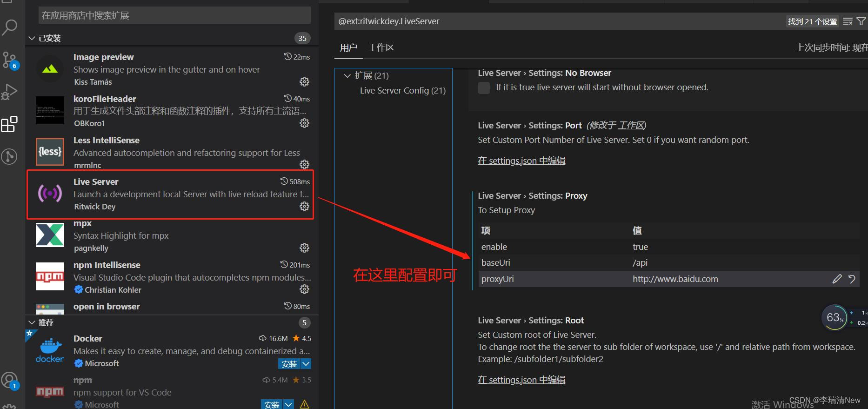
Task: Follow the 工作区 modified-in link for Port
Action: coord(631,126)
